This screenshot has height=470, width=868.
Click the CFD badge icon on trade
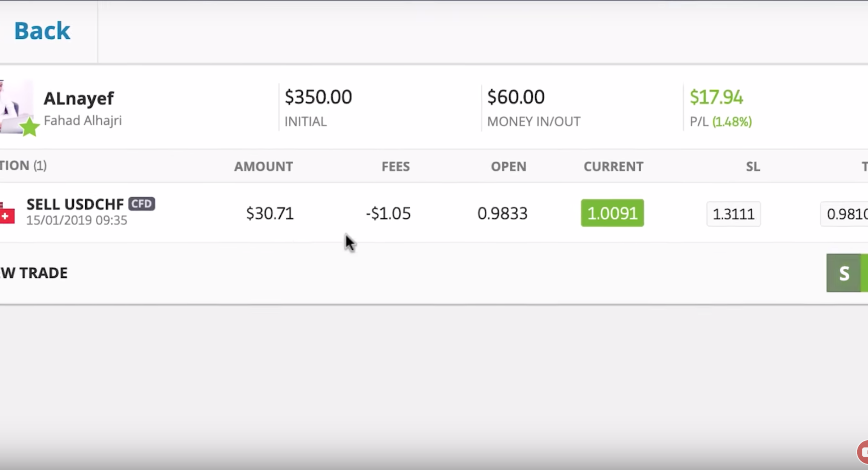point(141,203)
